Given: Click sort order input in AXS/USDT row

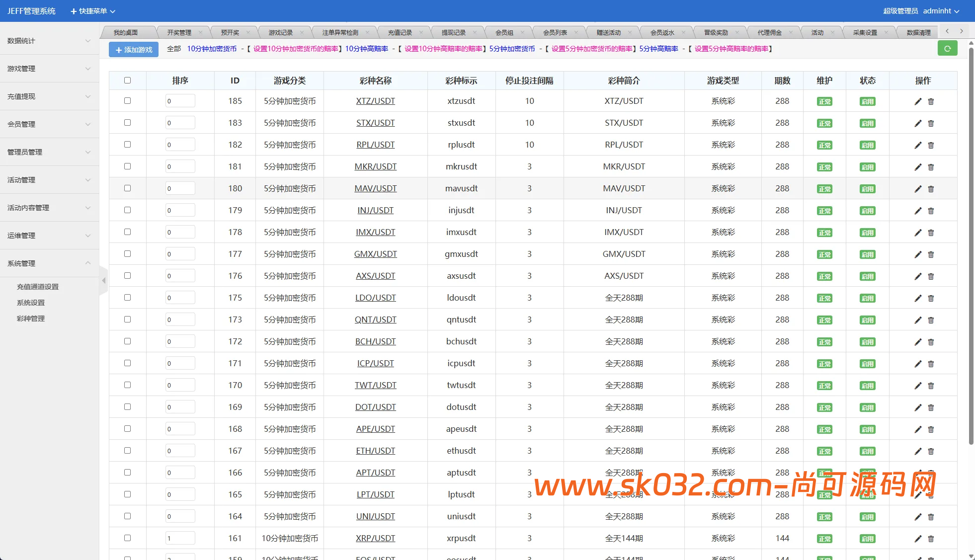Looking at the screenshot, I should point(180,276).
